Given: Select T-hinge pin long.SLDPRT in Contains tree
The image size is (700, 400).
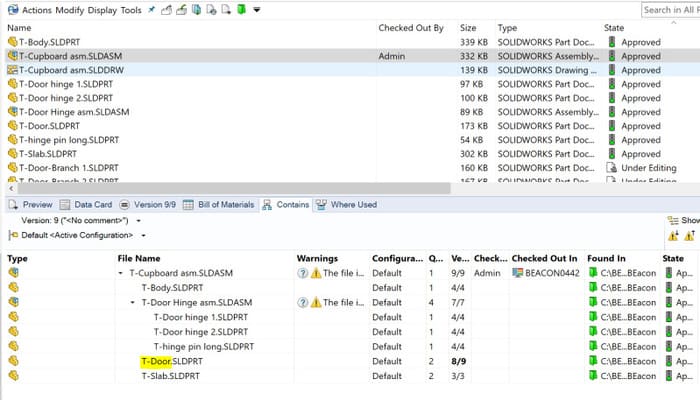Looking at the screenshot, I should pyautogui.click(x=204, y=346).
